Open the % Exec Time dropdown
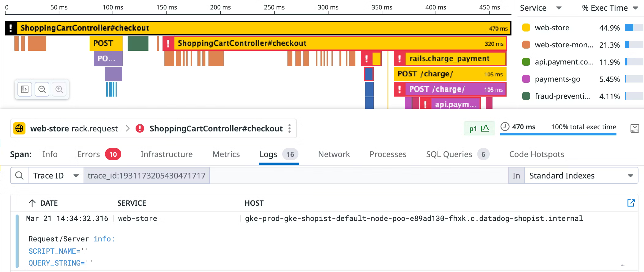The width and height of the screenshot is (644, 272). (x=635, y=8)
